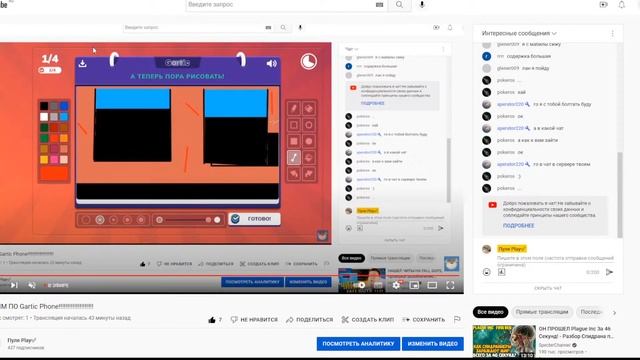Open chat three-dot options menu
This screenshot has width=640, height=360.
(612, 33)
